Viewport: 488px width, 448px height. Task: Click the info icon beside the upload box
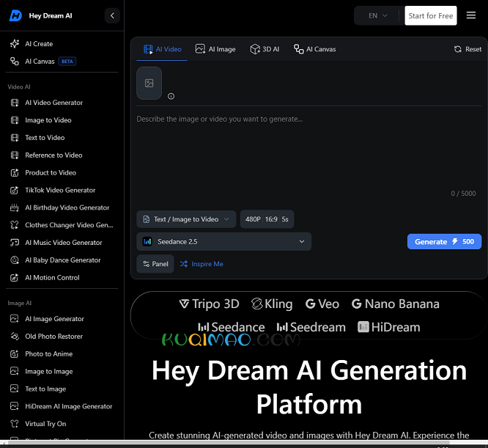171,96
